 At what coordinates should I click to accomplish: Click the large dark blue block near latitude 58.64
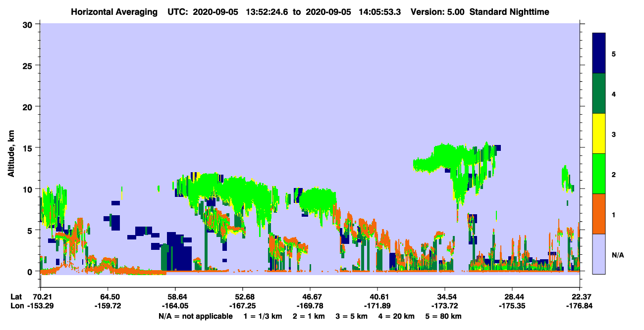(178, 252)
